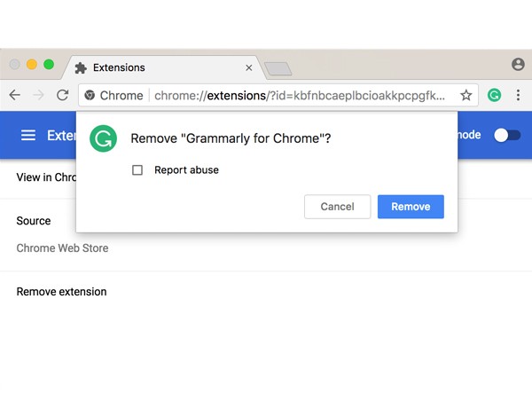
Task: Check the Report abuse checkbox
Action: click(137, 170)
